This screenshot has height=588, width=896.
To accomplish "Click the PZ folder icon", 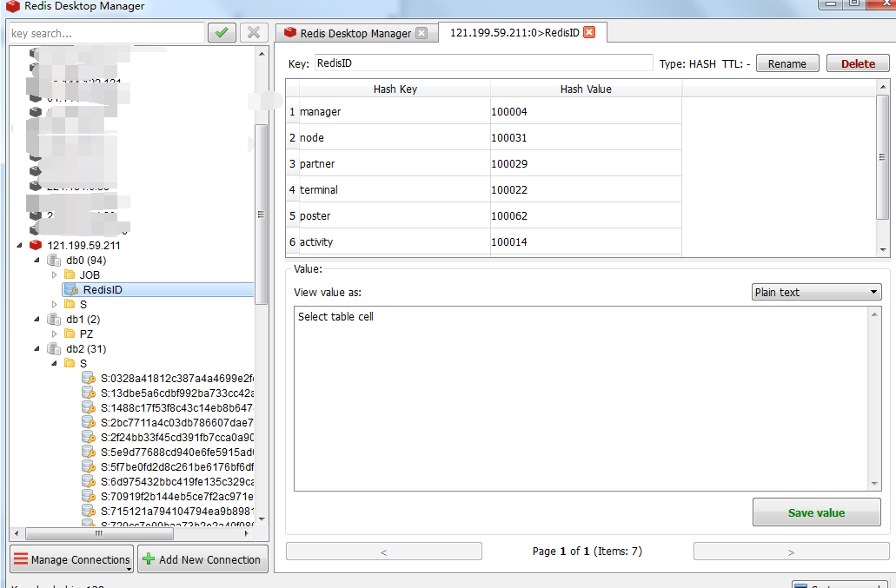I will click(x=70, y=334).
